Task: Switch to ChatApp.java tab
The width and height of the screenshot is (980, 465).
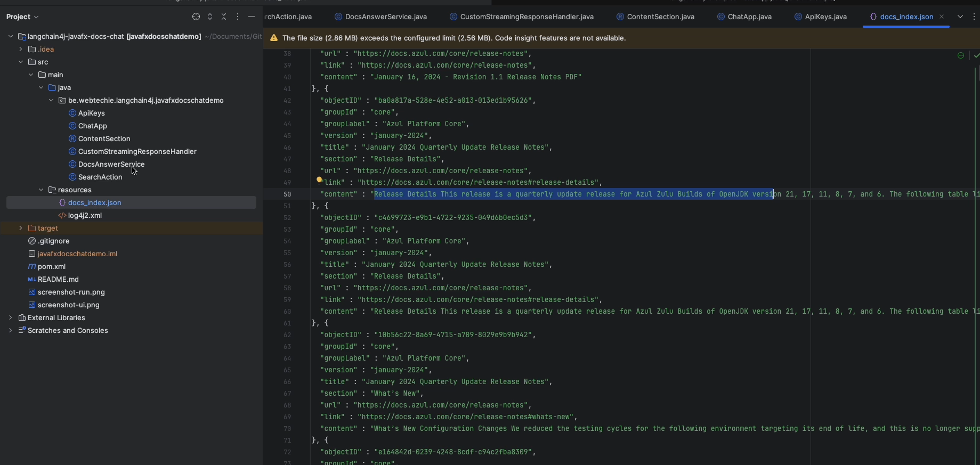Action: coord(744,17)
